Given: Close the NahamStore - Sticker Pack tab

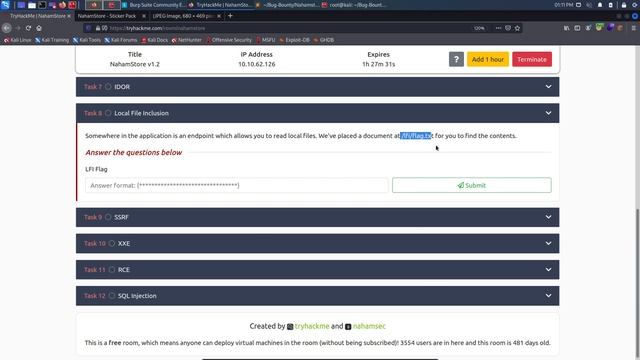Looking at the screenshot, I should (x=144, y=16).
